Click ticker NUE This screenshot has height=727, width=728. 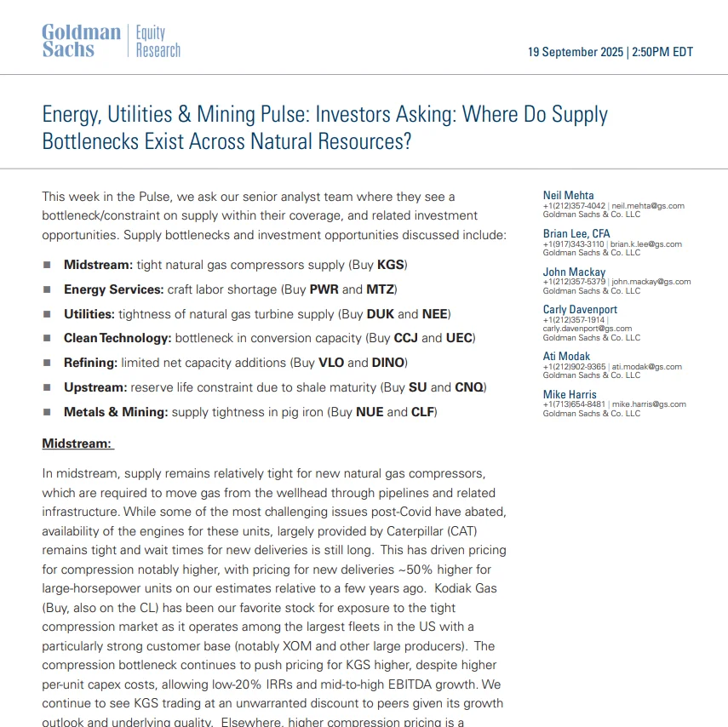tap(370, 412)
